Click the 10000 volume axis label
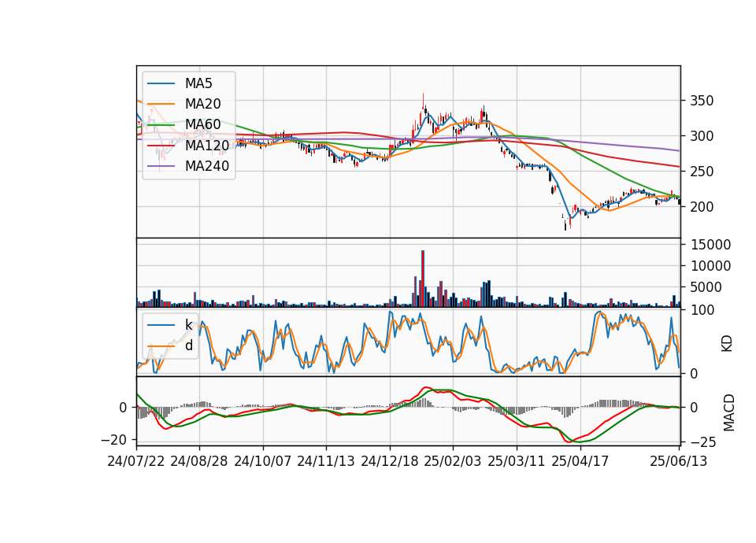Viewport: 756px width, 543px height. 710,266
